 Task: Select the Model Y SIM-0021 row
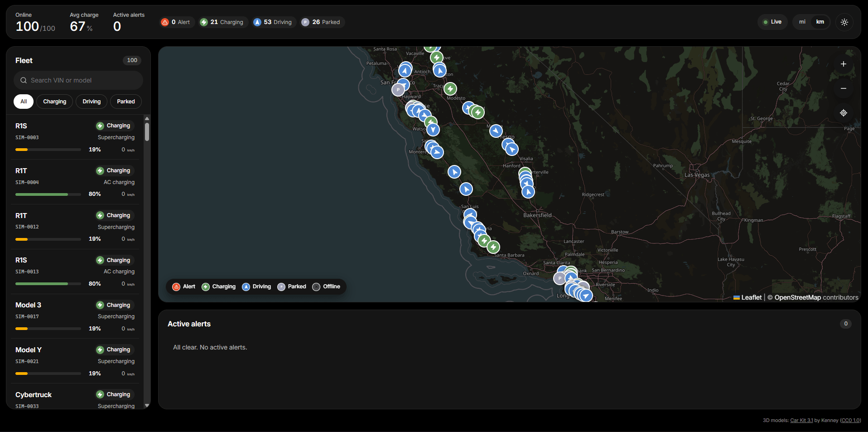75,361
